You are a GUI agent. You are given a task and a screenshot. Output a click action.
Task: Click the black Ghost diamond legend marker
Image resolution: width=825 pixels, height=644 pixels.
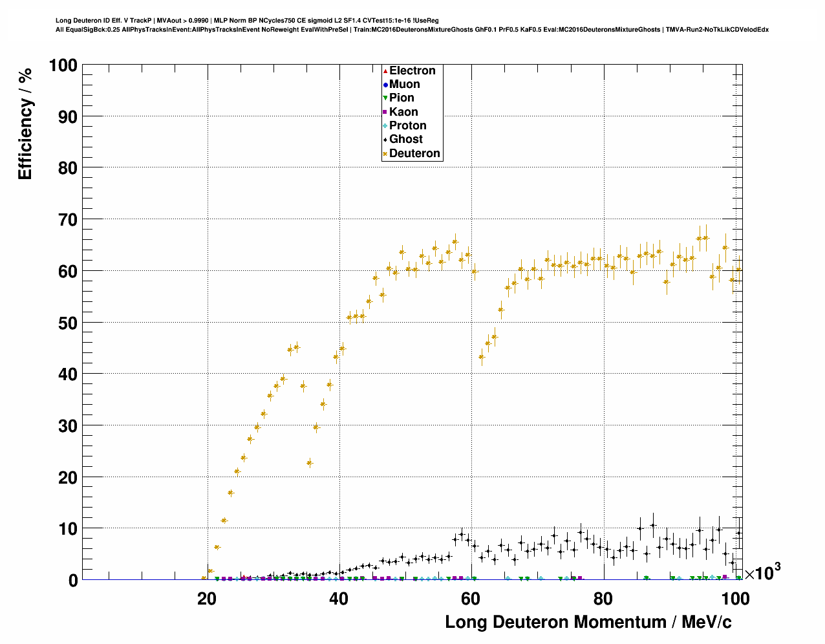tap(385, 140)
